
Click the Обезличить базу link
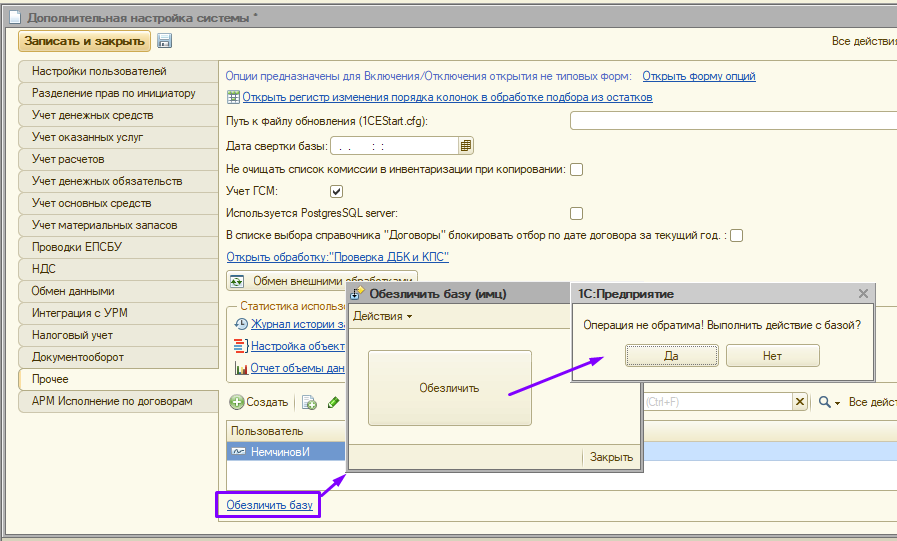point(269,505)
